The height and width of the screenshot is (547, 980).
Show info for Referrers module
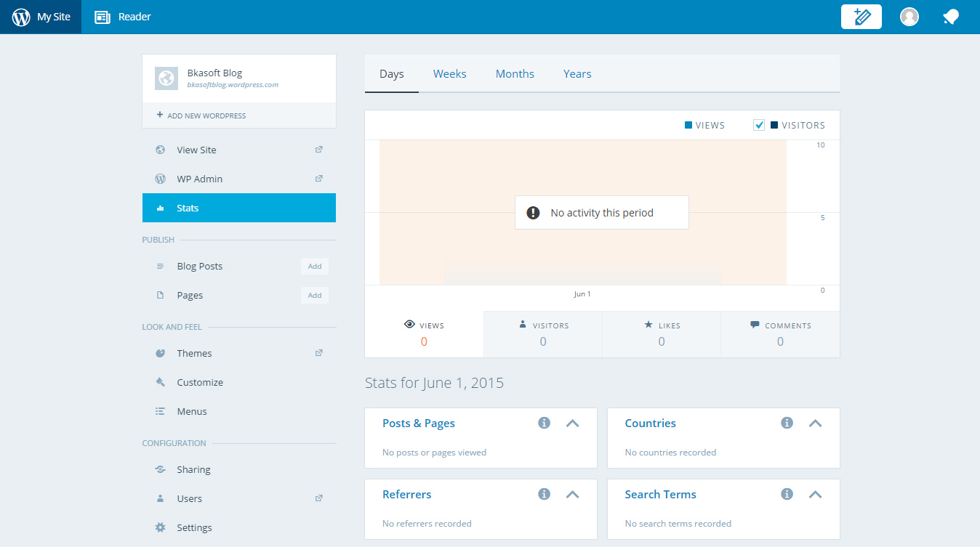[544, 494]
